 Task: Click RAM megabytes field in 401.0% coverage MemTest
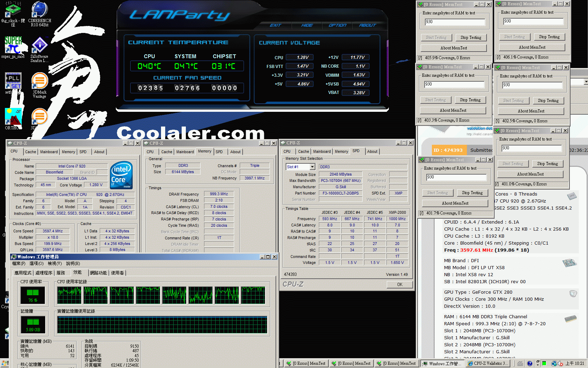531,148
